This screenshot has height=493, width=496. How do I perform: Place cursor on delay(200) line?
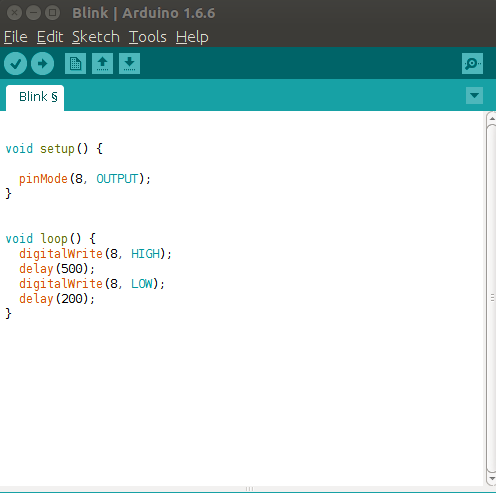point(57,299)
